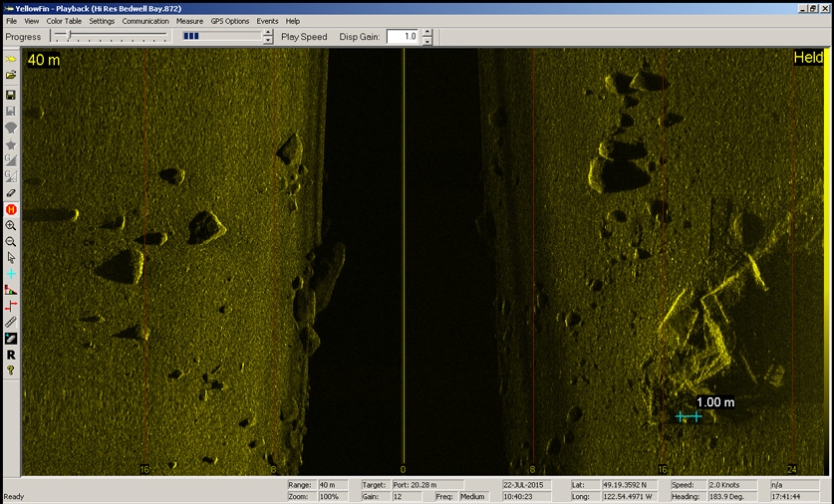This screenshot has width=834, height=504.
Task: Click the bold R icon
Action: [11, 355]
